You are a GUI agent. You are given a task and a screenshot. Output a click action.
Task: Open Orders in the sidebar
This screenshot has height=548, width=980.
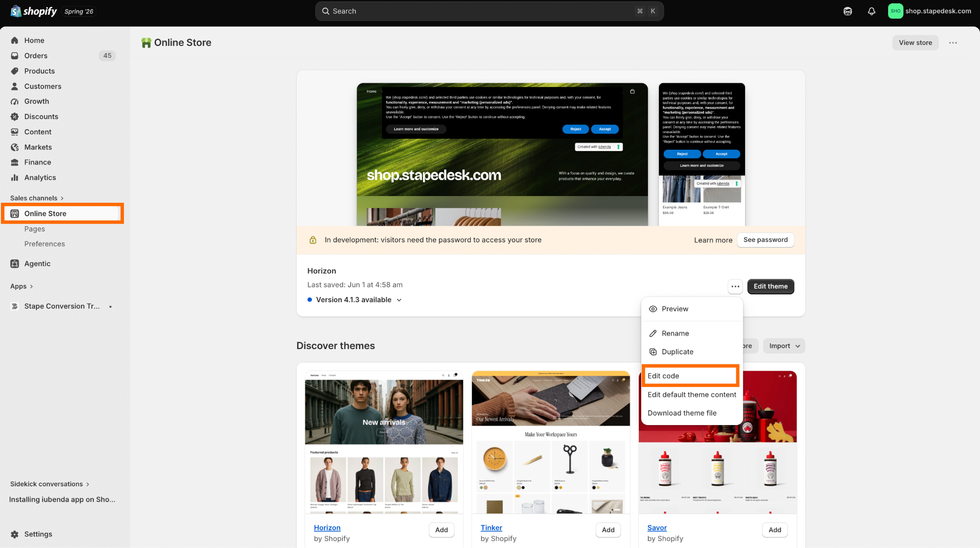pyautogui.click(x=36, y=55)
